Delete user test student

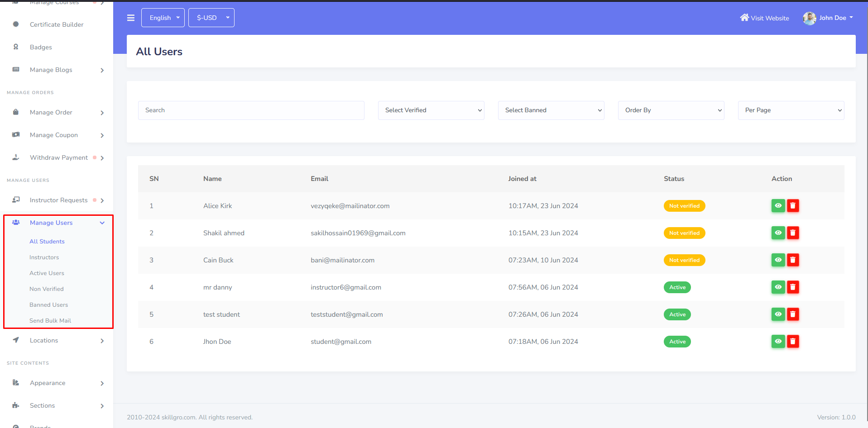click(793, 314)
